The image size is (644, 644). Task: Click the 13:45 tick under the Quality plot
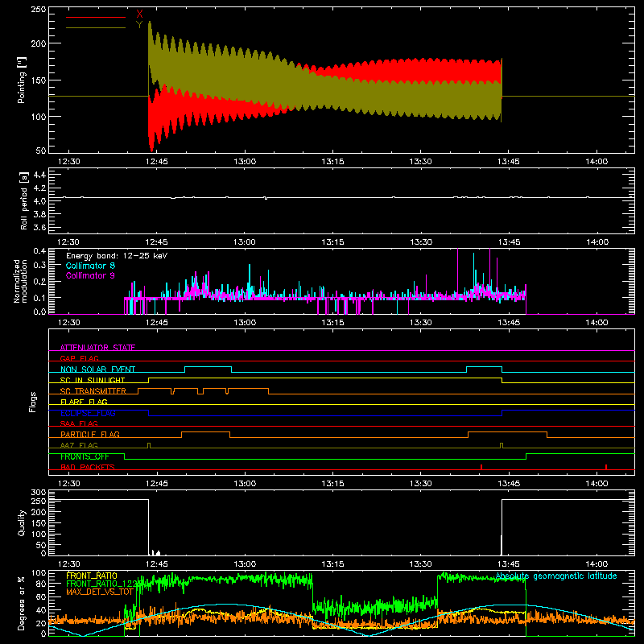509,564
